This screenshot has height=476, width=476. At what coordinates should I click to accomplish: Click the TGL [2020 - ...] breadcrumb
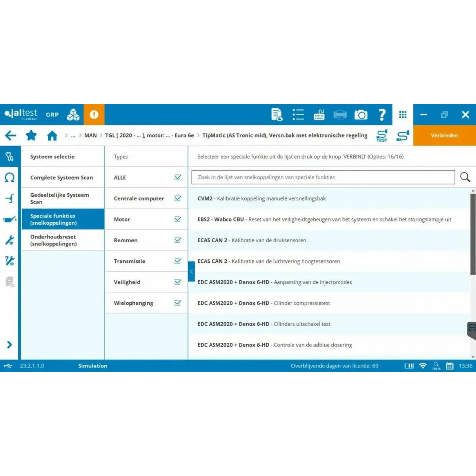tap(149, 135)
